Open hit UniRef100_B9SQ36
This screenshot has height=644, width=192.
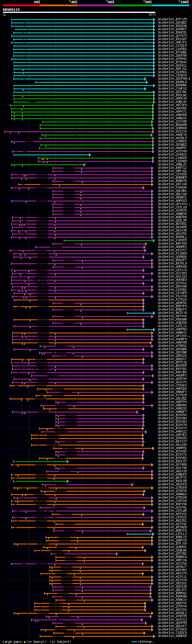coord(172,26)
